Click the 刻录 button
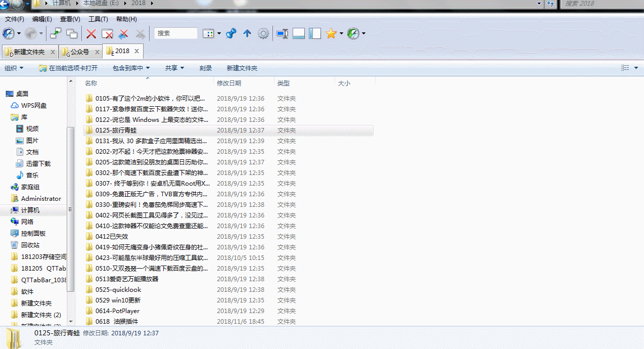Viewport: 644px width, 349px height. [x=206, y=68]
